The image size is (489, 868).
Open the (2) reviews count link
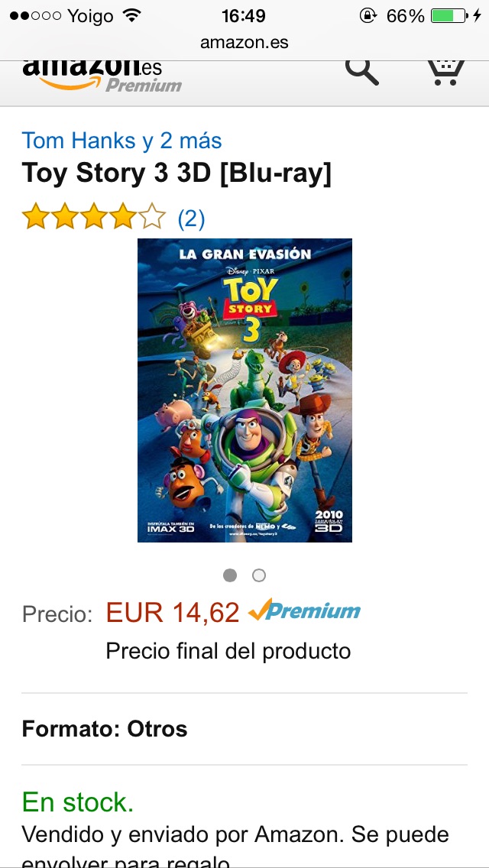coord(191,219)
